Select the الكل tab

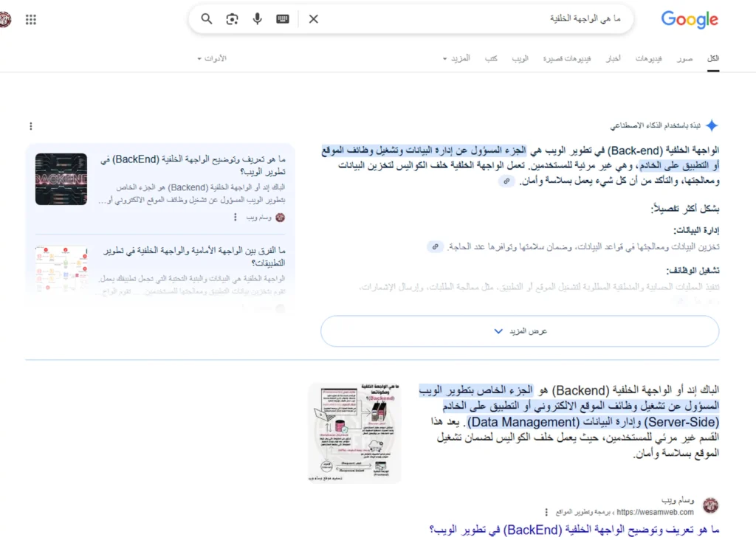click(x=713, y=59)
